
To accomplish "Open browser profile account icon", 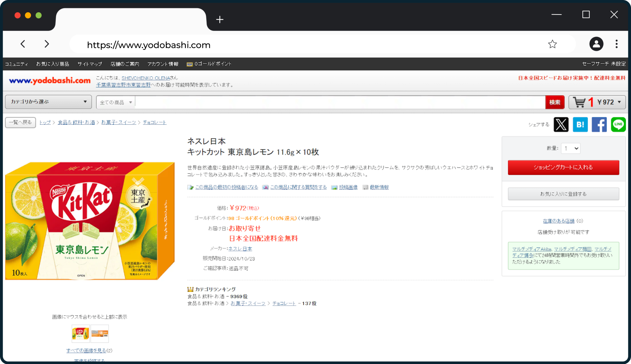I will pyautogui.click(x=596, y=44).
